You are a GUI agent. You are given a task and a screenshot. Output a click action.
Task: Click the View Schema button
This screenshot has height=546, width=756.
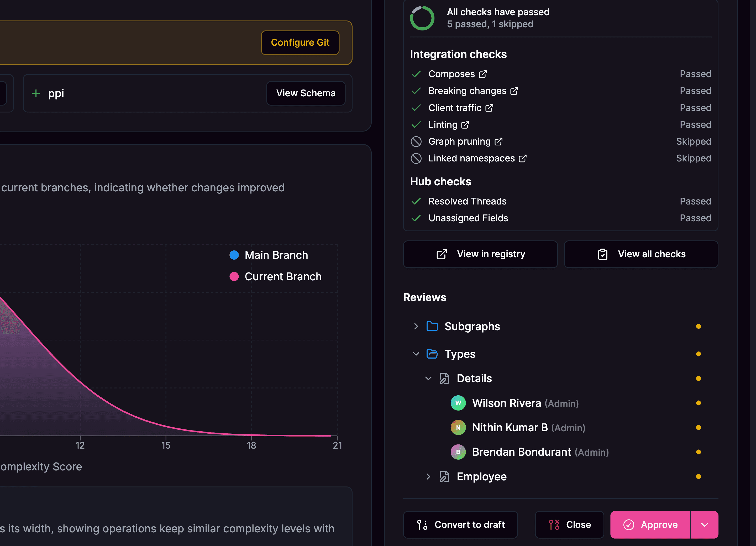(305, 93)
